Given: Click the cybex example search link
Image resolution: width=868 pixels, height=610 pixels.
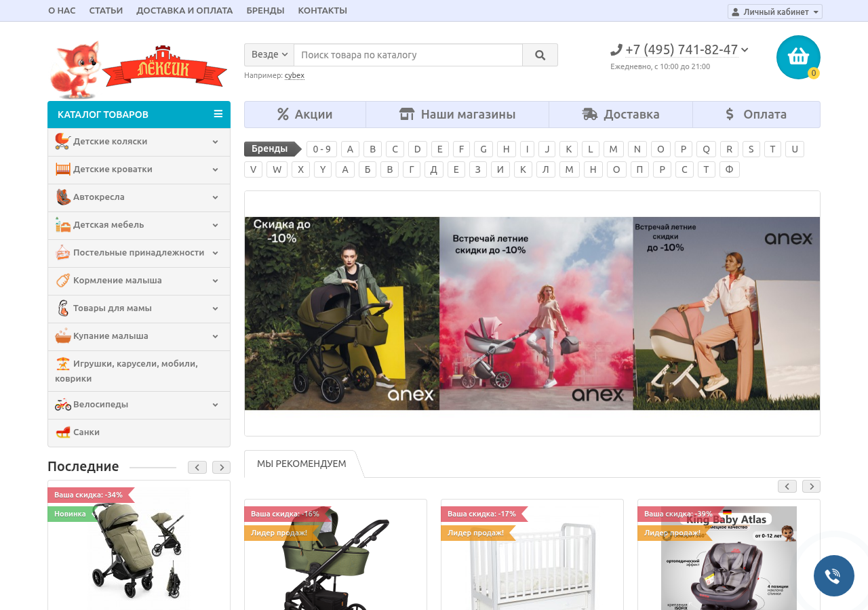Looking at the screenshot, I should pos(294,75).
